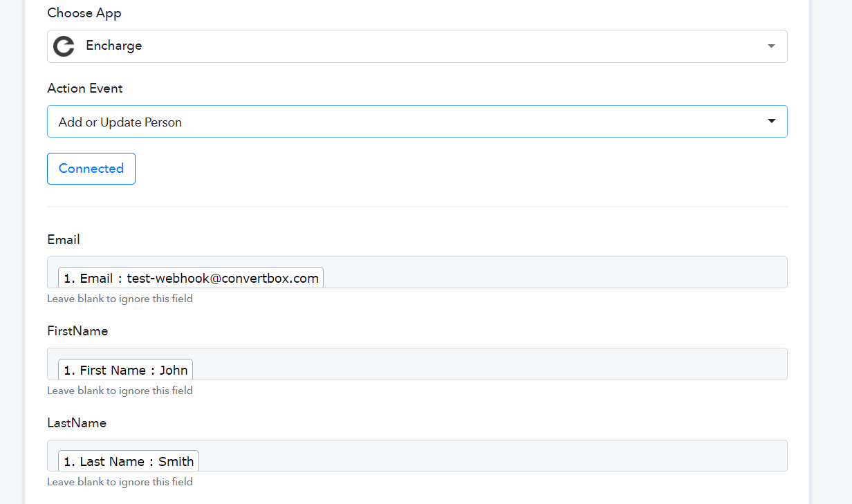Click the LastName field label
This screenshot has height=504, width=852.
pyautogui.click(x=77, y=422)
